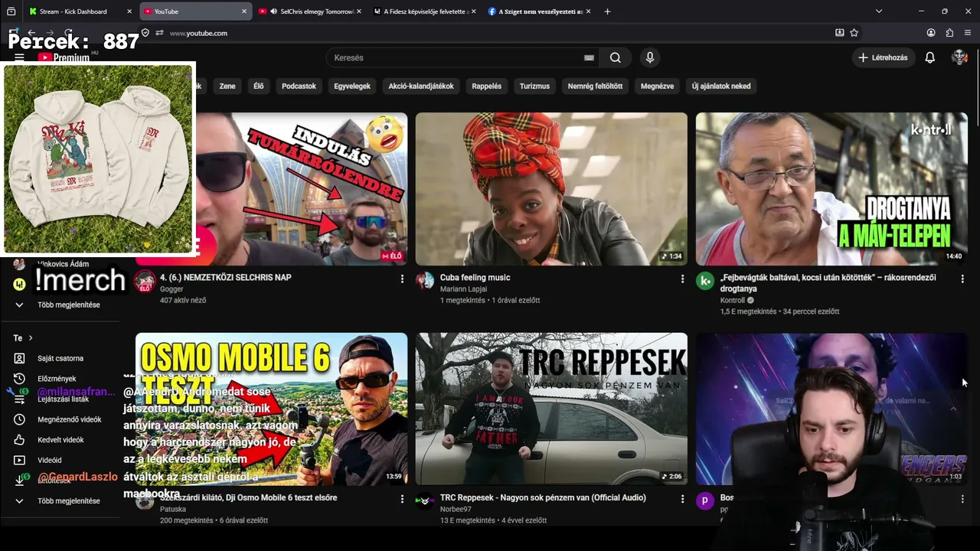Close the Stream - Kick Dashboard tab

pos(129,11)
